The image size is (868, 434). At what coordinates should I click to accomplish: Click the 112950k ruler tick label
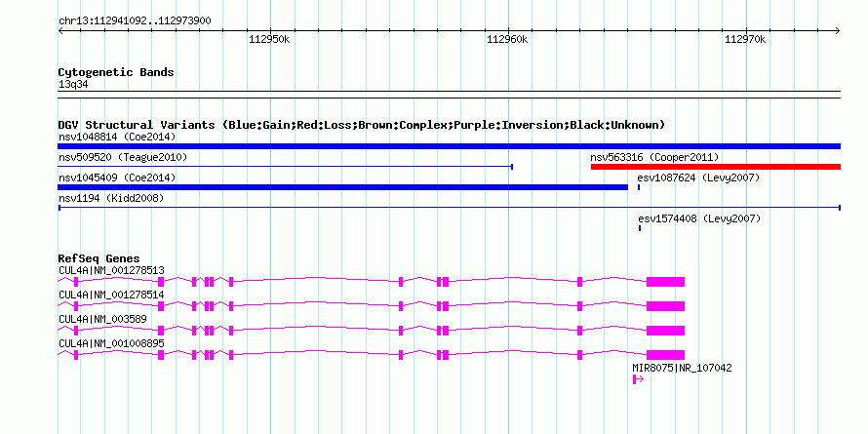(269, 39)
